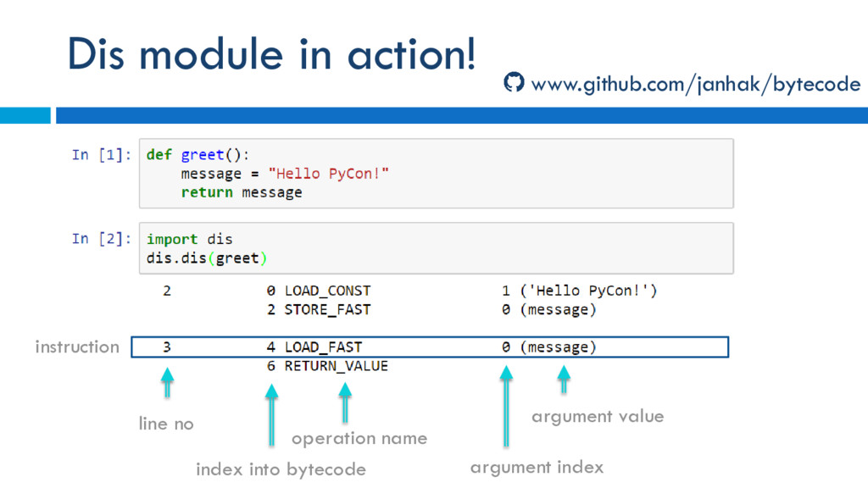The image size is (868, 488).
Task: Click the (message) value on STORE_FAST row
Action: pos(558,310)
